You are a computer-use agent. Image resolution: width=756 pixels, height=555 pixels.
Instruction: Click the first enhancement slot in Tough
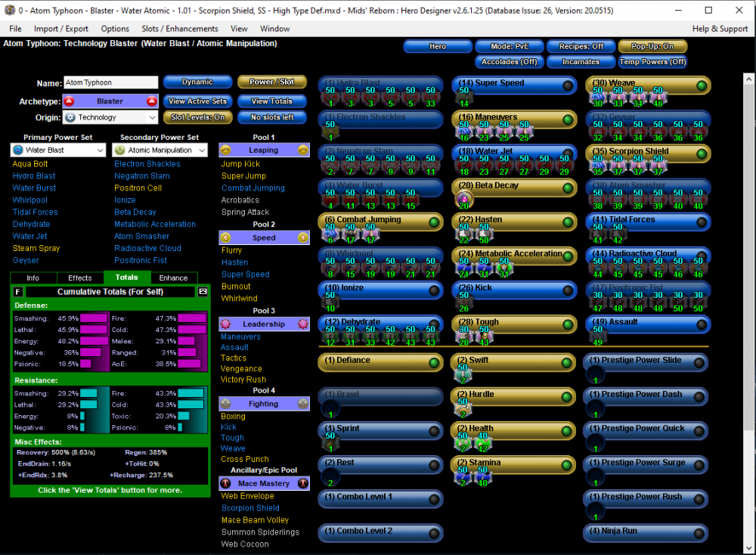tap(463, 335)
